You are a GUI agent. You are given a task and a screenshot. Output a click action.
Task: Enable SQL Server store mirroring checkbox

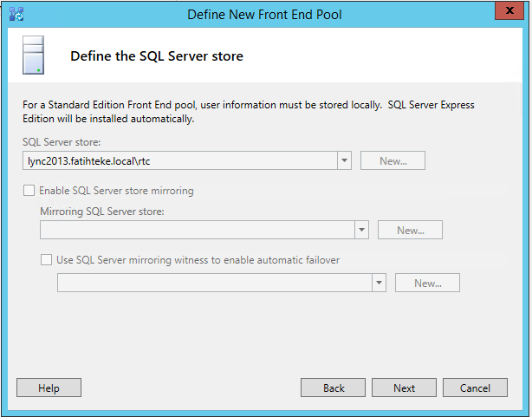click(x=29, y=191)
